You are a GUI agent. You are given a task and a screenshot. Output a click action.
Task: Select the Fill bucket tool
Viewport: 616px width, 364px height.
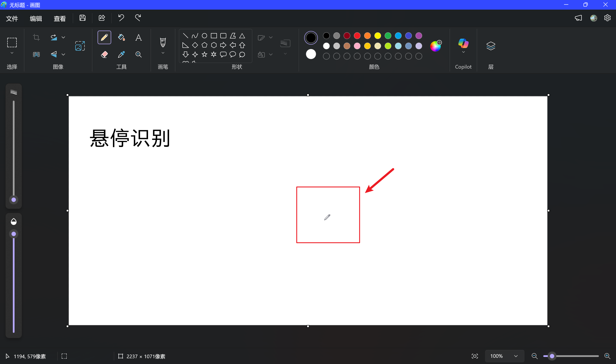tap(121, 37)
